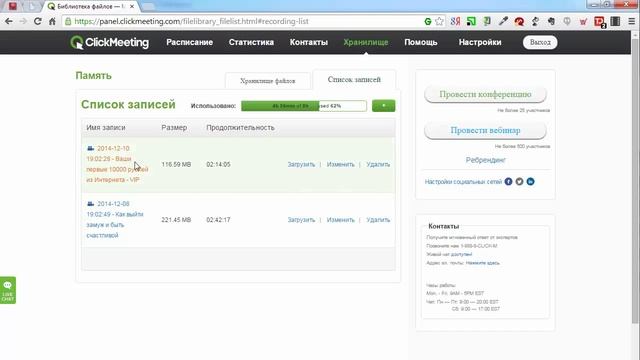Viewport: 640px width, 360px height.
Task: Switch to Хранилище файлов tab
Action: (x=268, y=81)
